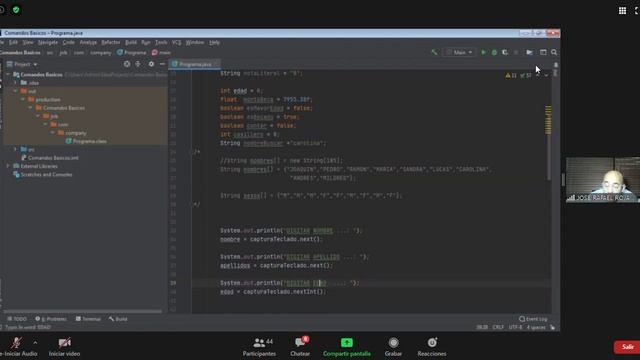Open TODO tool window button
This screenshot has width=640, height=360.
[x=17, y=319]
